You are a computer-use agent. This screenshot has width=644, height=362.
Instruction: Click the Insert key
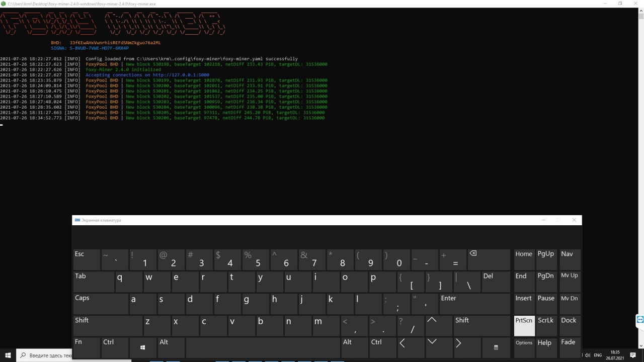524,304
